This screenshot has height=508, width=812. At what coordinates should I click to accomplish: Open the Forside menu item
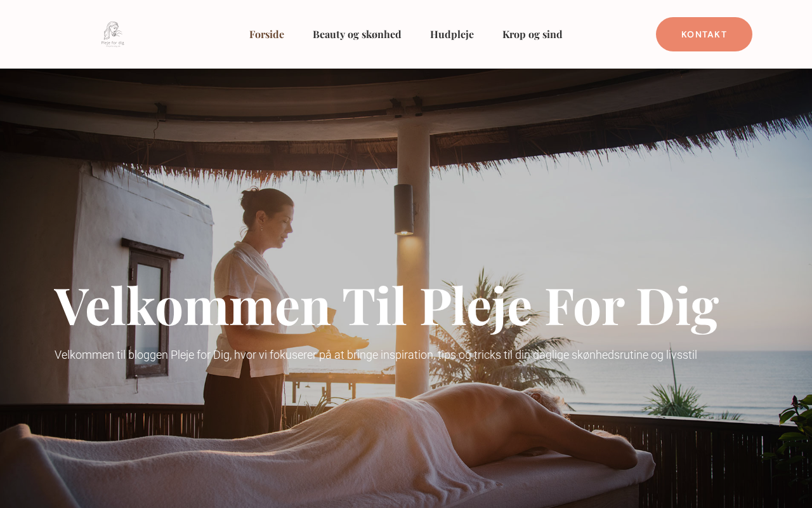[266, 34]
